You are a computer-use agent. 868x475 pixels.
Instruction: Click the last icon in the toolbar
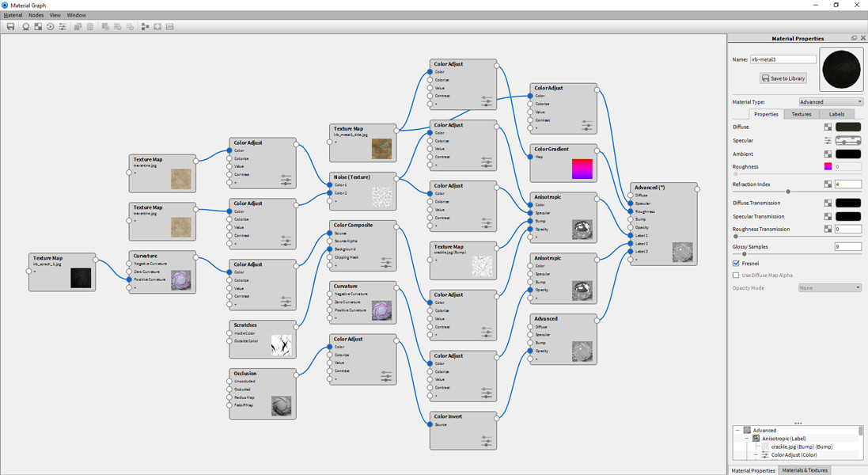point(170,27)
